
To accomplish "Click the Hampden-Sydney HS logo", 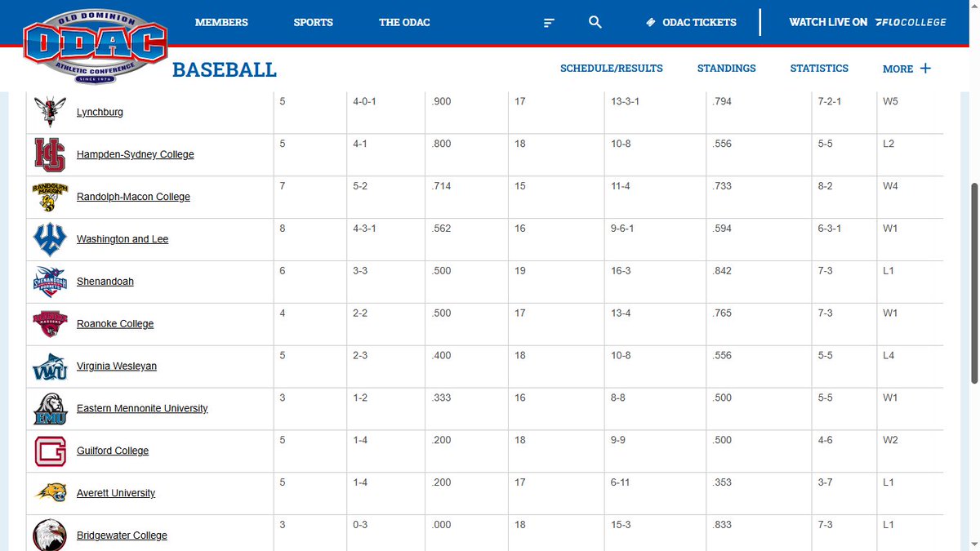I will click(x=50, y=154).
